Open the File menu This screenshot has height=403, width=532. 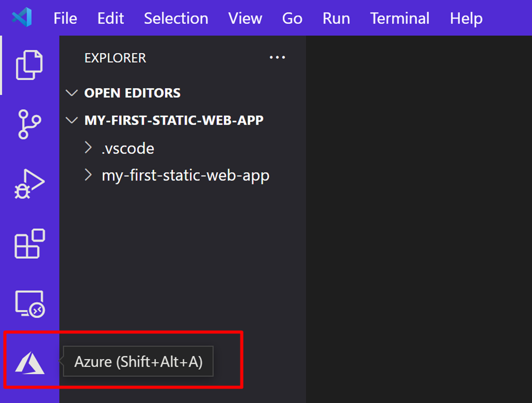(65, 18)
